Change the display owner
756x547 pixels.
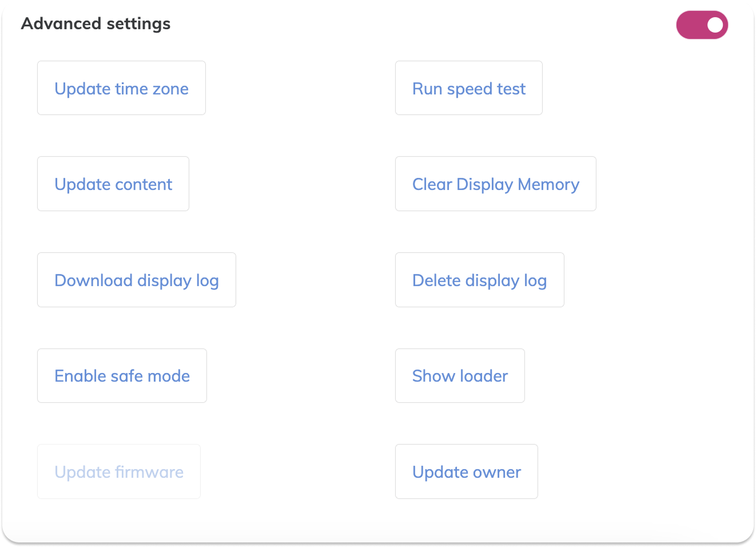pos(466,471)
